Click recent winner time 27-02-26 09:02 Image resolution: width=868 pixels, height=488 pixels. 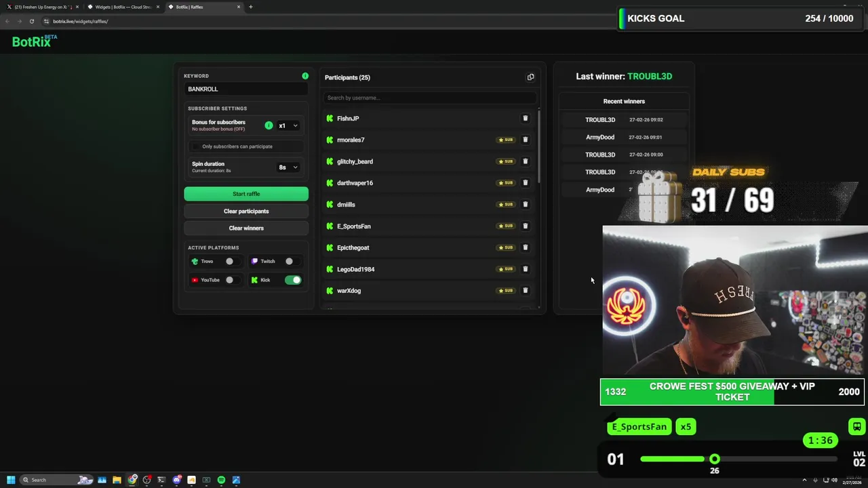[646, 120]
